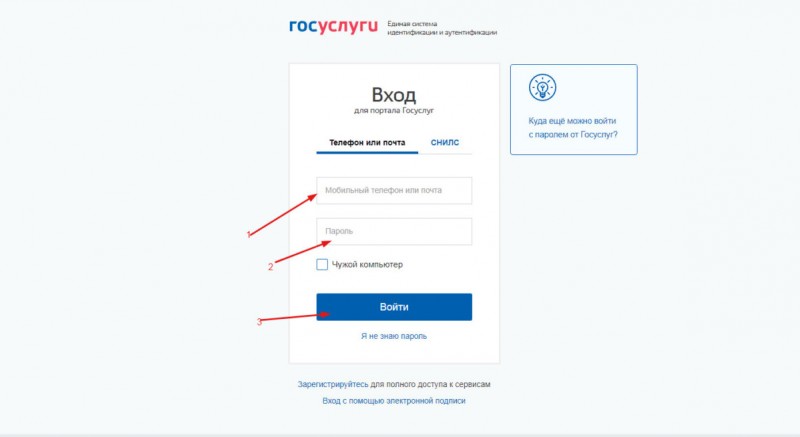Click the lightbulb hint icon
Image resolution: width=800 pixels, height=437 pixels.
(542, 88)
